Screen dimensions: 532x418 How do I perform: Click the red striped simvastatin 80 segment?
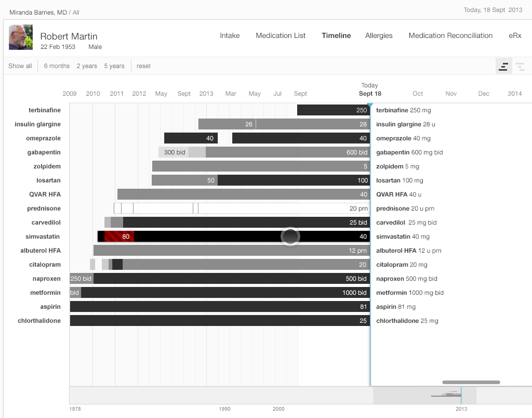[x=119, y=237]
